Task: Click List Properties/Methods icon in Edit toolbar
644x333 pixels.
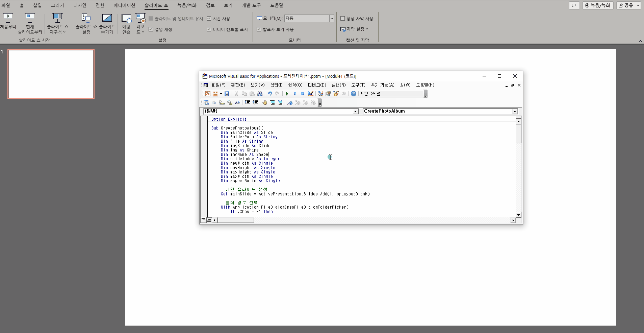Action: 206,102
